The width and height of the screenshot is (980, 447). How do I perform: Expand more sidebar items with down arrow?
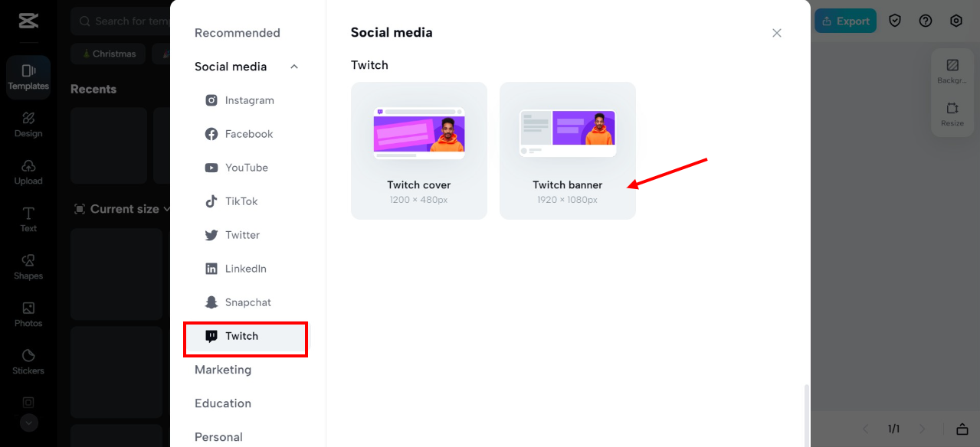28,422
